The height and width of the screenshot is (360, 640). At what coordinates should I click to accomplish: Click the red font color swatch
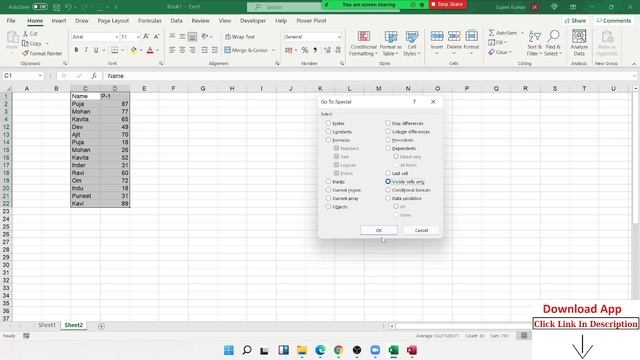[x=150, y=50]
